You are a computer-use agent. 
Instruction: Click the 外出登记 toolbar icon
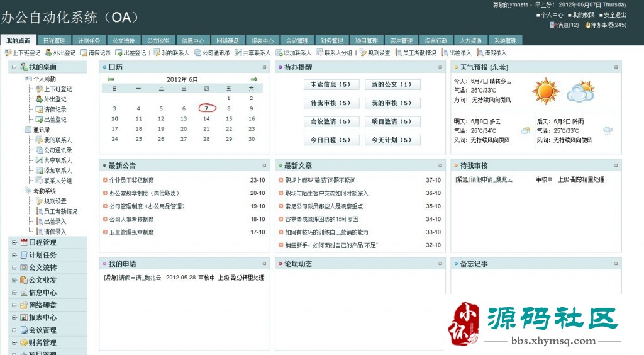point(48,53)
